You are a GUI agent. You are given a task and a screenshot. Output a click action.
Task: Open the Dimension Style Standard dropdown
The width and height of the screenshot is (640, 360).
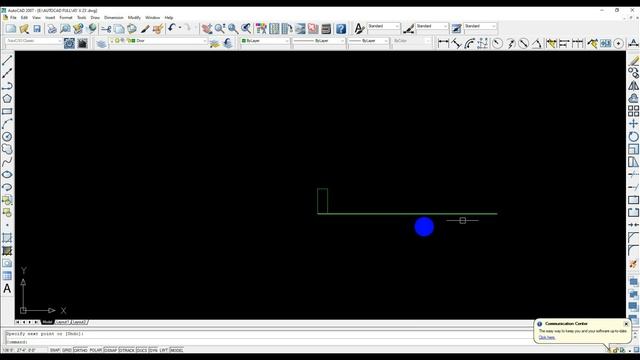coord(432,26)
